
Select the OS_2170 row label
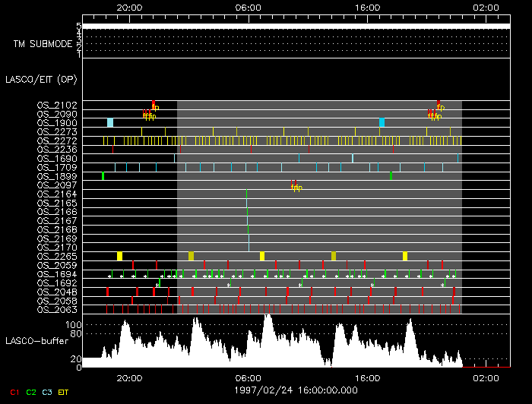pos(57,247)
